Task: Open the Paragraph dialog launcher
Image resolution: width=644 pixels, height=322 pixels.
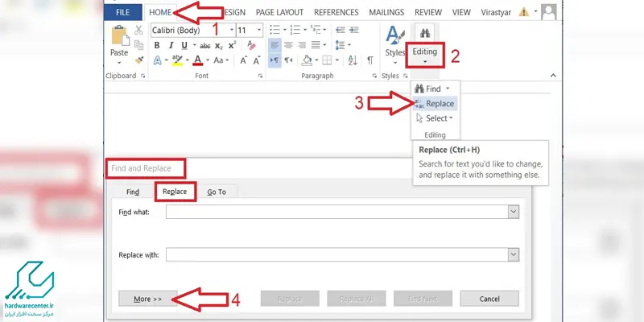Action: point(374,76)
